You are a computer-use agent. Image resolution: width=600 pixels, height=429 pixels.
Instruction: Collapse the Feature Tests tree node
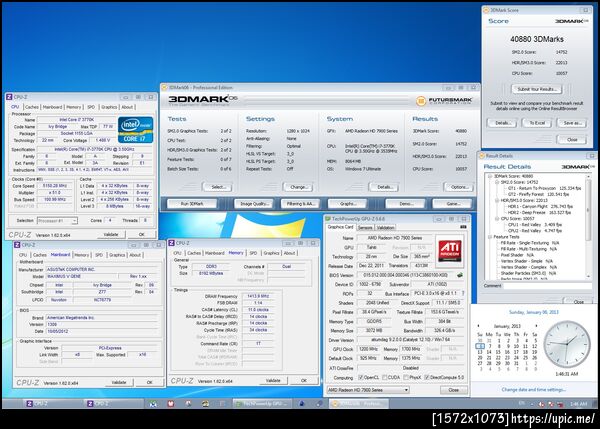[x=490, y=237]
